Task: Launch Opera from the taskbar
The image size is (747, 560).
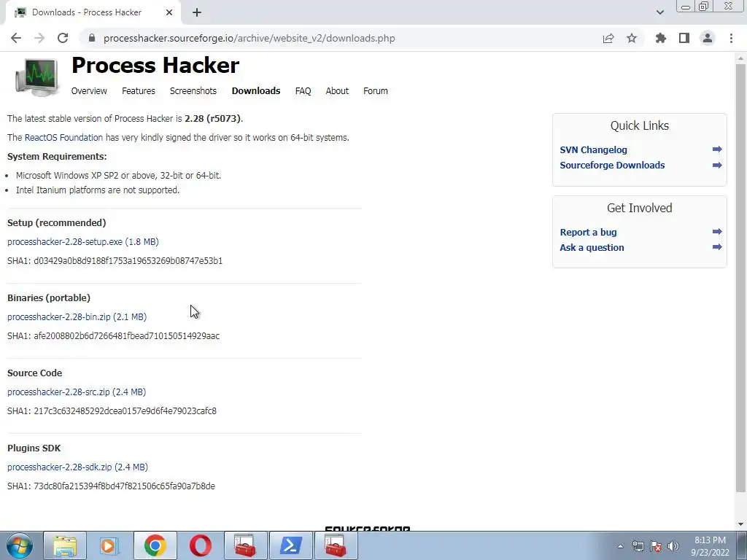Action: pos(200,545)
